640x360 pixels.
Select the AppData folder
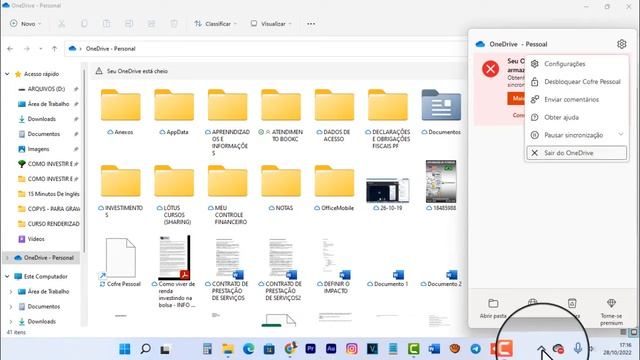pyautogui.click(x=174, y=112)
